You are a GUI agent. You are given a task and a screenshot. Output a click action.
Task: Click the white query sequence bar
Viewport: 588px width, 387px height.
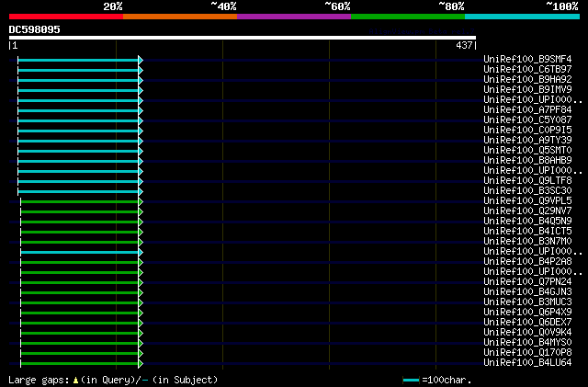pos(243,38)
